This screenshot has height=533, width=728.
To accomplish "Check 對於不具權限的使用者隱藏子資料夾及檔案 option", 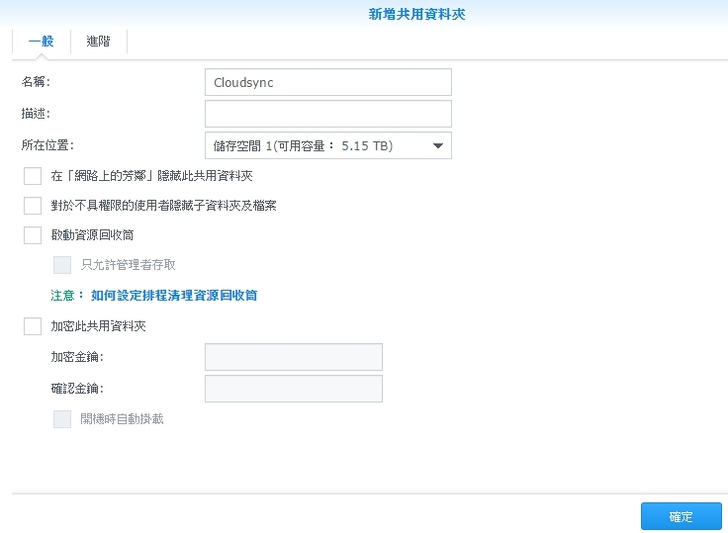I will click(32, 206).
